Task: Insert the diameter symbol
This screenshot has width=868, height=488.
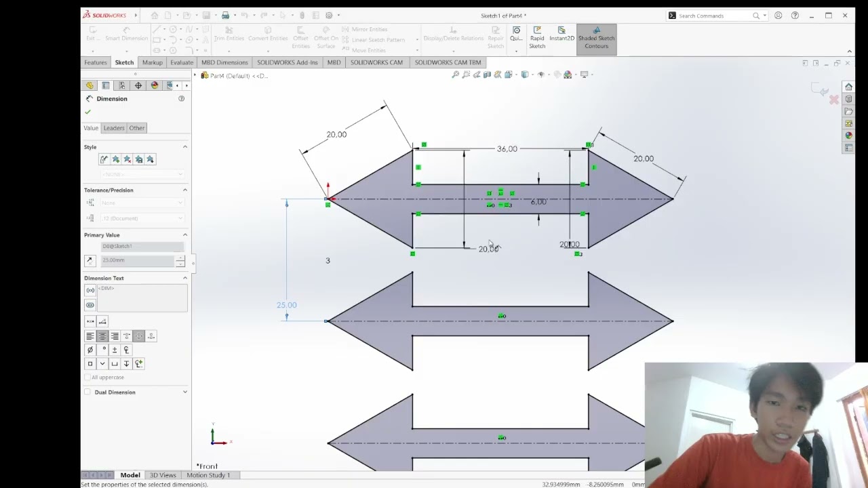Action: pos(90,350)
